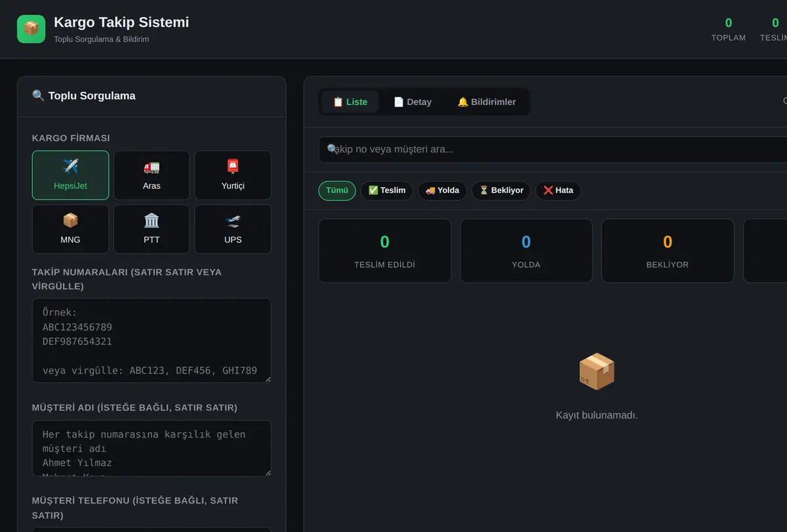The width and height of the screenshot is (787, 532).
Task: Filter shipments with Hata status
Action: (558, 190)
